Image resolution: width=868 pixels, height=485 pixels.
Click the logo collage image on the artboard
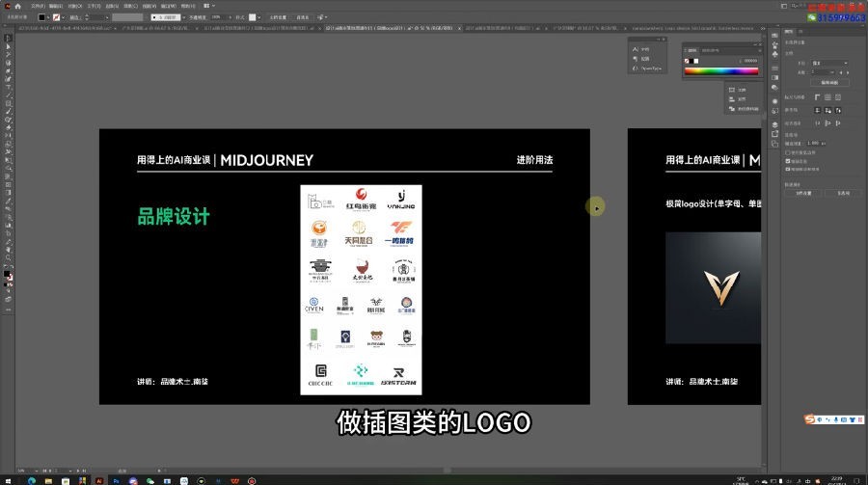coord(361,289)
